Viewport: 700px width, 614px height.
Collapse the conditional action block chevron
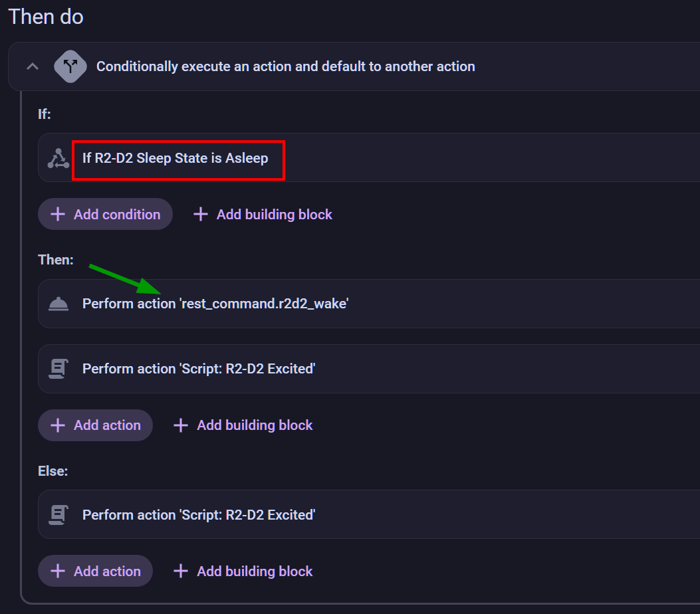(x=32, y=66)
